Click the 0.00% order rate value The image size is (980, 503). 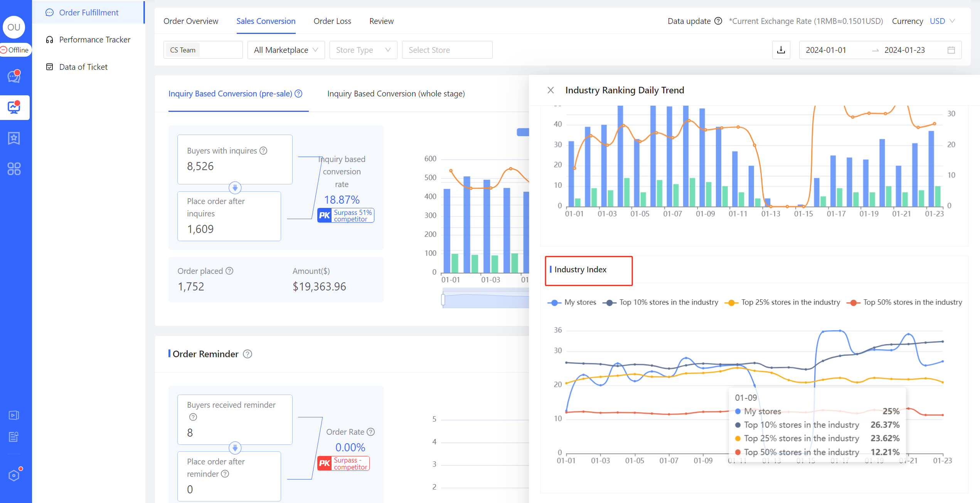point(350,447)
